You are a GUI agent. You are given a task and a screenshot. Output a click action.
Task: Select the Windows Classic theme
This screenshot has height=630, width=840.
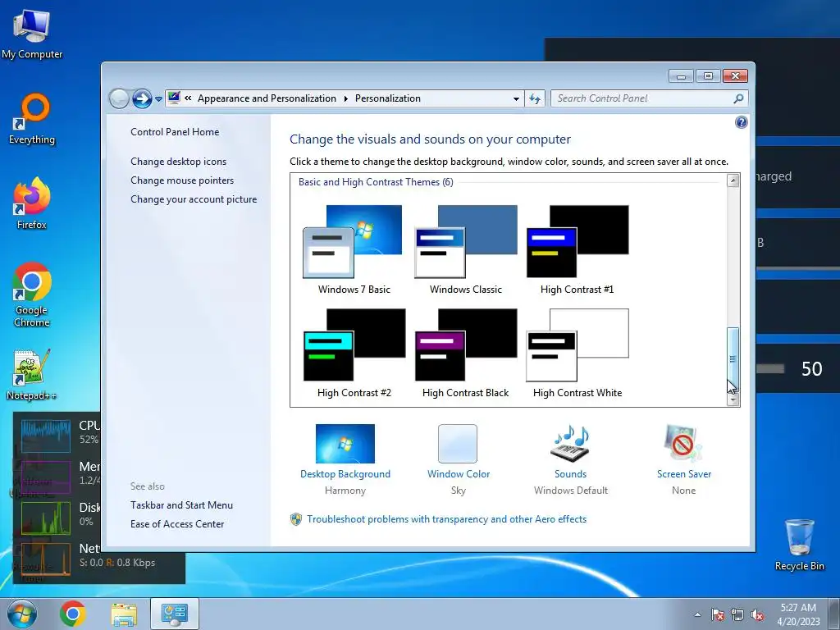pos(466,249)
